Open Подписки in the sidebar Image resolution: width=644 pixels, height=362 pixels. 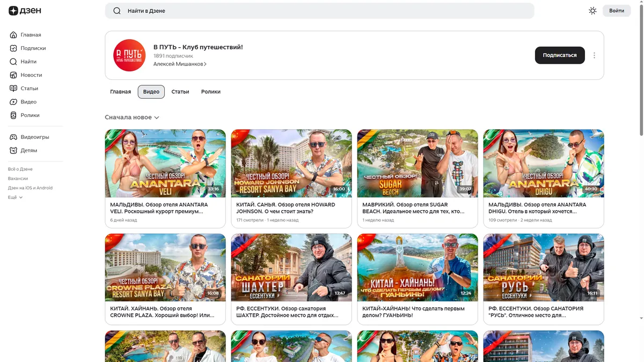pos(28,48)
